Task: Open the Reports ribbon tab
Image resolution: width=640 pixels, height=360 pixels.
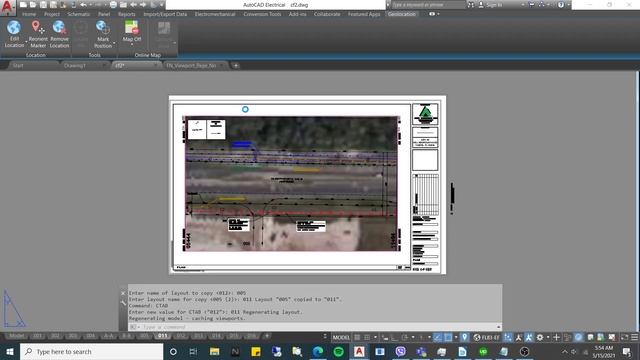Action: [127, 14]
